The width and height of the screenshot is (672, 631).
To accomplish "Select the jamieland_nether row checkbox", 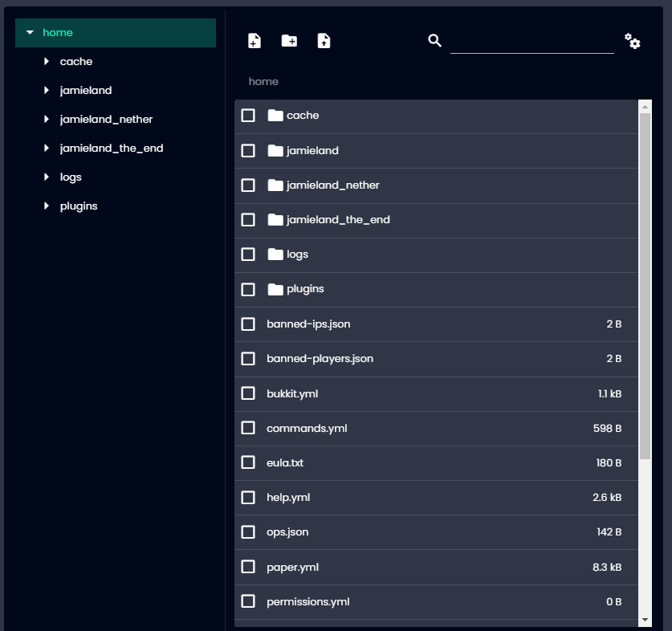I will [248, 185].
